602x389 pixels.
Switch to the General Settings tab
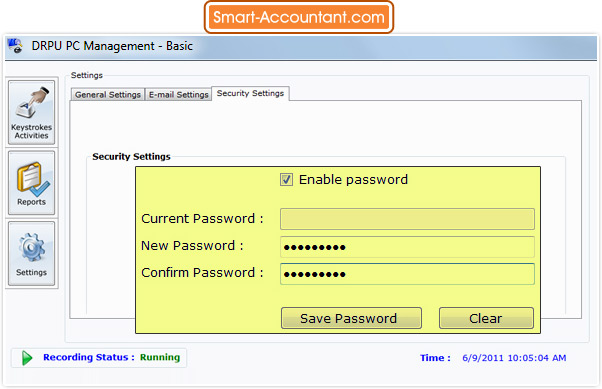pos(108,94)
